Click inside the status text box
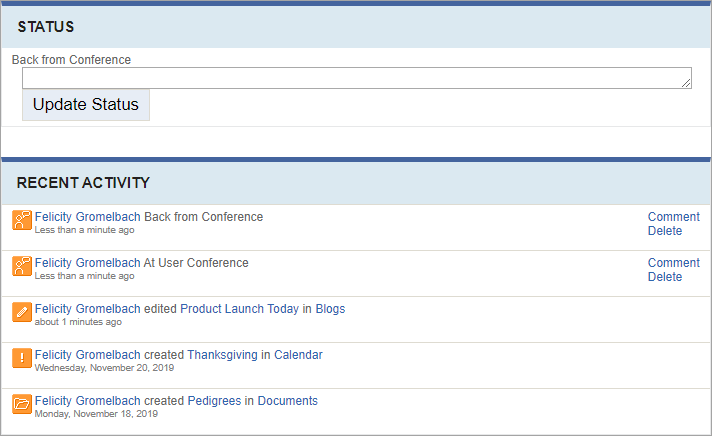 357,78
